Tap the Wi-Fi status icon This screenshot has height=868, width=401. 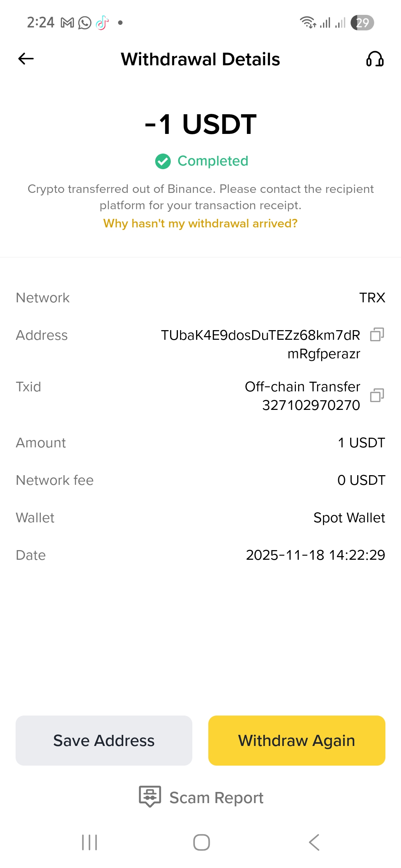[308, 23]
